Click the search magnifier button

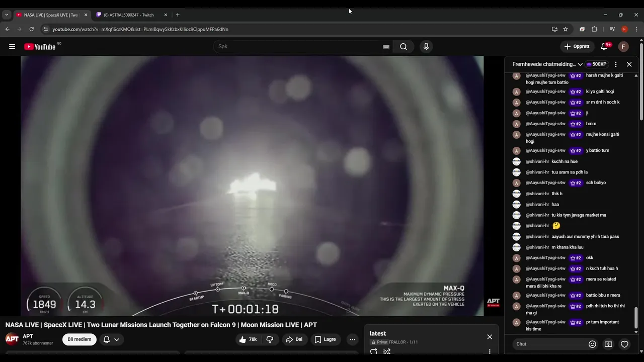coord(404,47)
